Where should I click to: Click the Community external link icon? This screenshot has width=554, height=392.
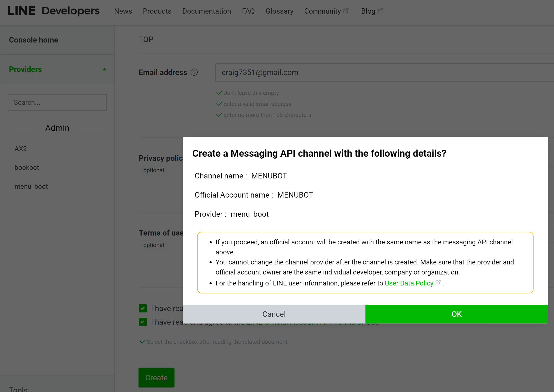346,11
